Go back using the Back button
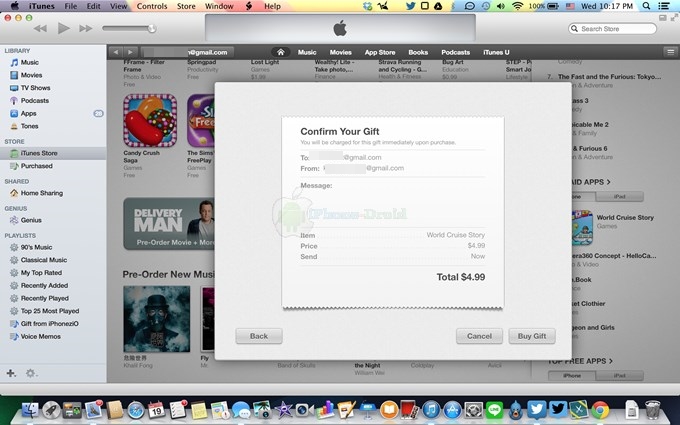The width and height of the screenshot is (680, 425). pyautogui.click(x=258, y=336)
